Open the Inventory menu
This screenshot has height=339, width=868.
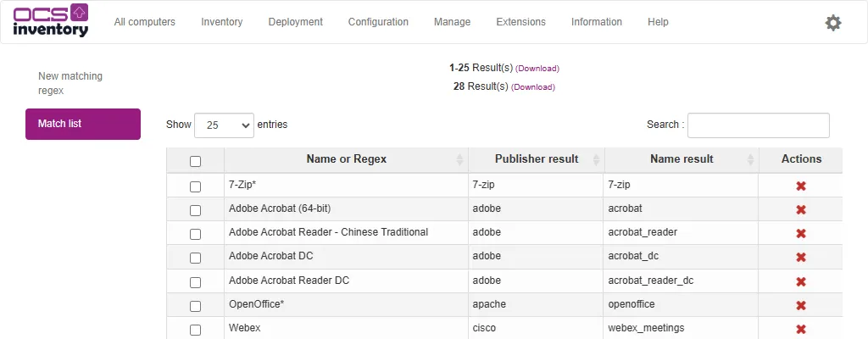[221, 22]
